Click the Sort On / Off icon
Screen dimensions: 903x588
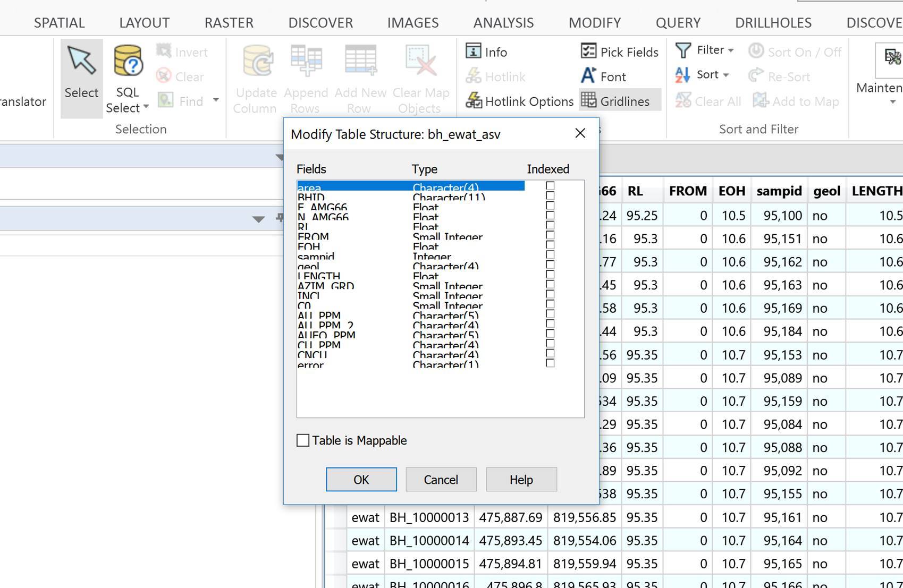coord(756,51)
